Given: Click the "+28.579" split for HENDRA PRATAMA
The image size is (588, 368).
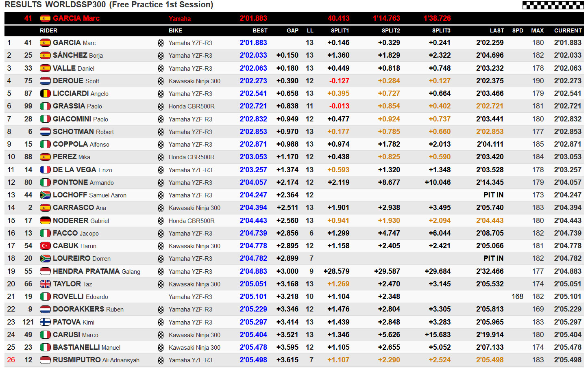Looking at the screenshot, I should click(x=336, y=271).
